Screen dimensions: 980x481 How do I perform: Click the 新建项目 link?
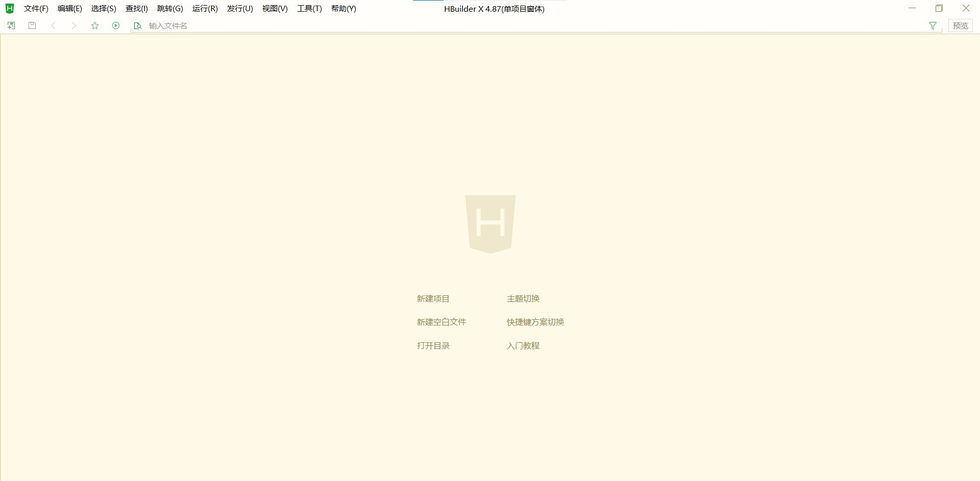(x=433, y=299)
